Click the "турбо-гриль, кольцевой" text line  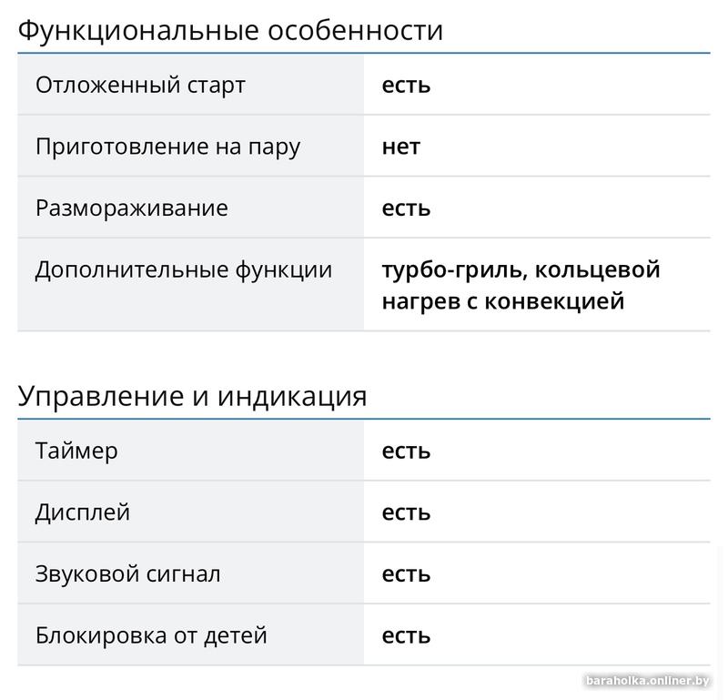[521, 269]
